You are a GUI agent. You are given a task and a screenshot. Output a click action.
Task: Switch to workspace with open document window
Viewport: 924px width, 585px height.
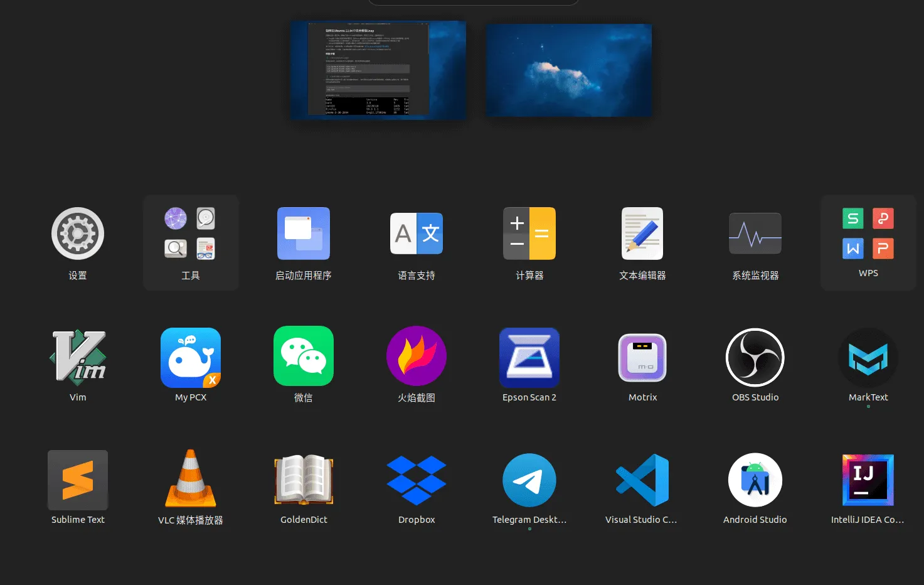pos(378,70)
